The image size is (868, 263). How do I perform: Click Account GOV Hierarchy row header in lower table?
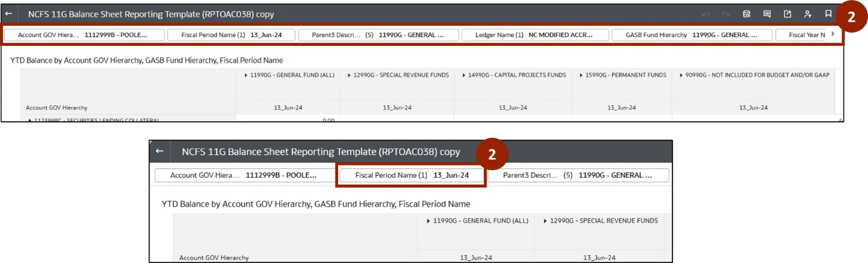tap(214, 257)
